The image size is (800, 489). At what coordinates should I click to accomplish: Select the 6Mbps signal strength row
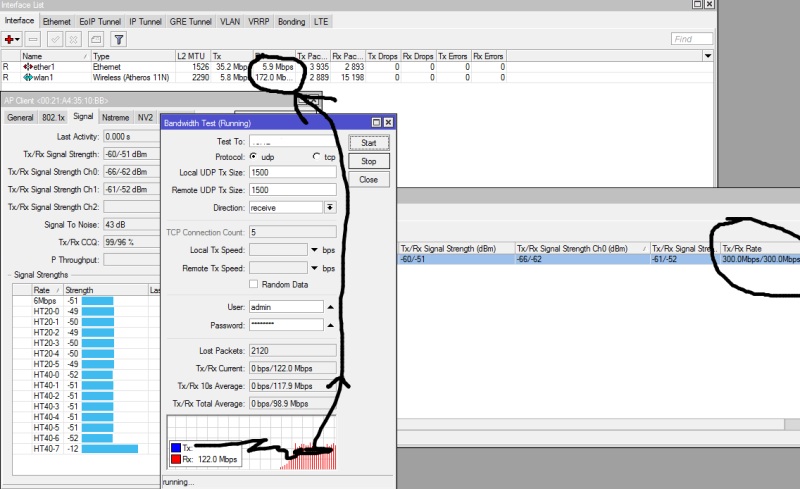click(x=86, y=301)
